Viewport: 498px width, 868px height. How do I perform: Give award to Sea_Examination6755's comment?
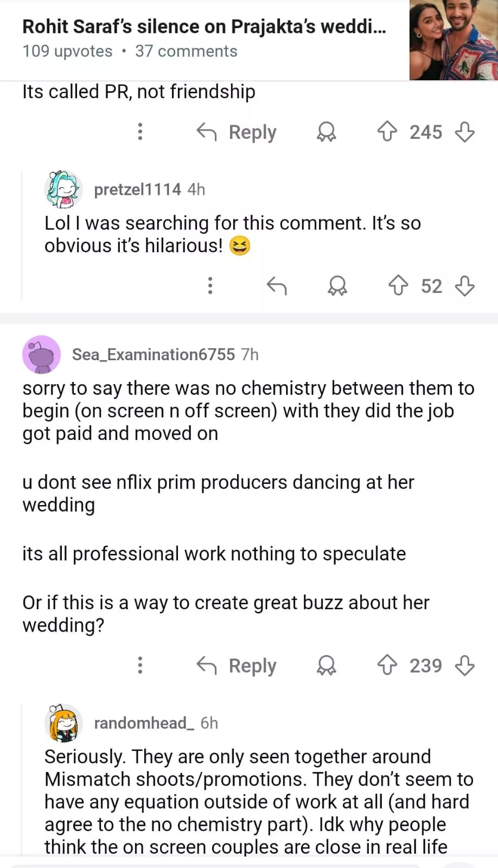pyautogui.click(x=326, y=665)
